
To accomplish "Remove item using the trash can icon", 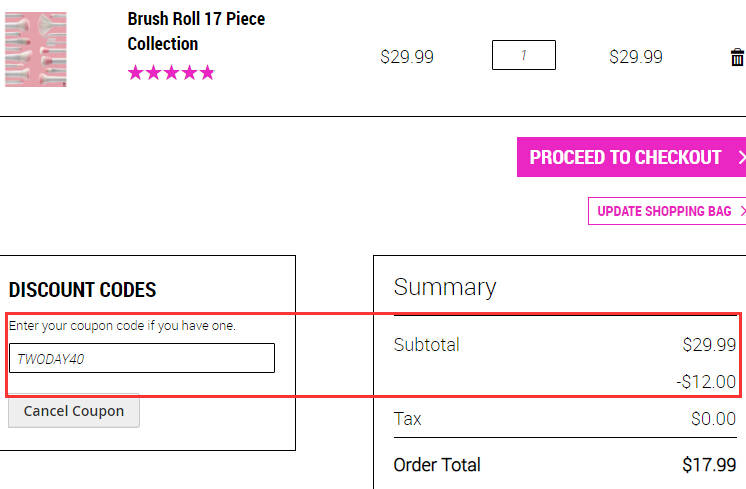I will tap(737, 57).
